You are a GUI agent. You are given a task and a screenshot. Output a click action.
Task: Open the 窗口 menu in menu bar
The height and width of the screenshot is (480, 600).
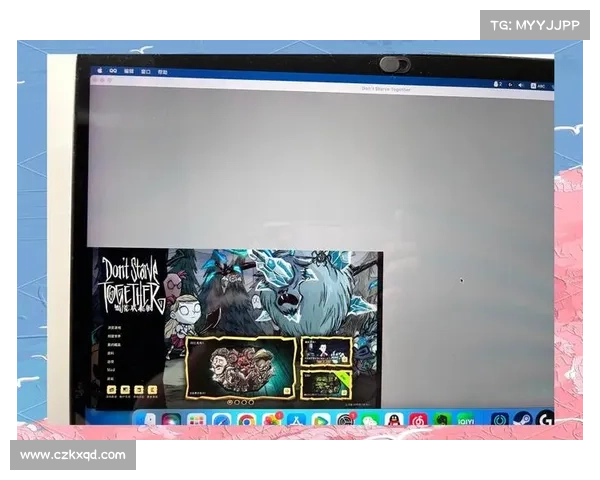pyautogui.click(x=146, y=71)
